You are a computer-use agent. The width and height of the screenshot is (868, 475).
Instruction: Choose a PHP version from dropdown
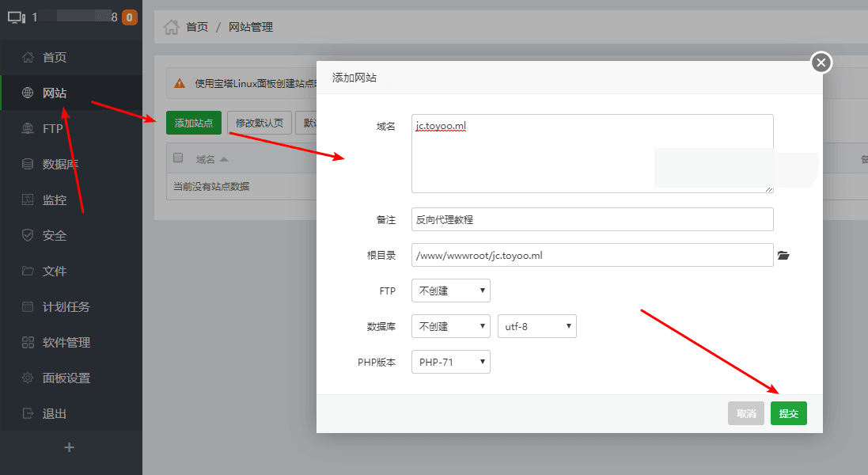click(x=450, y=362)
